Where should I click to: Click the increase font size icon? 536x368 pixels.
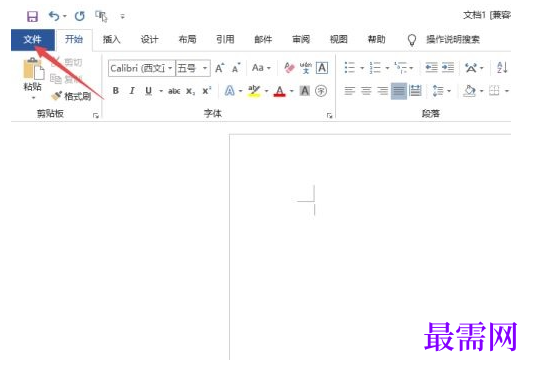[219, 68]
